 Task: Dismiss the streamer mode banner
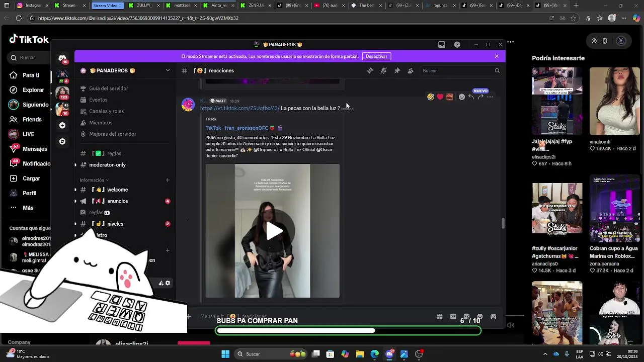(497, 56)
